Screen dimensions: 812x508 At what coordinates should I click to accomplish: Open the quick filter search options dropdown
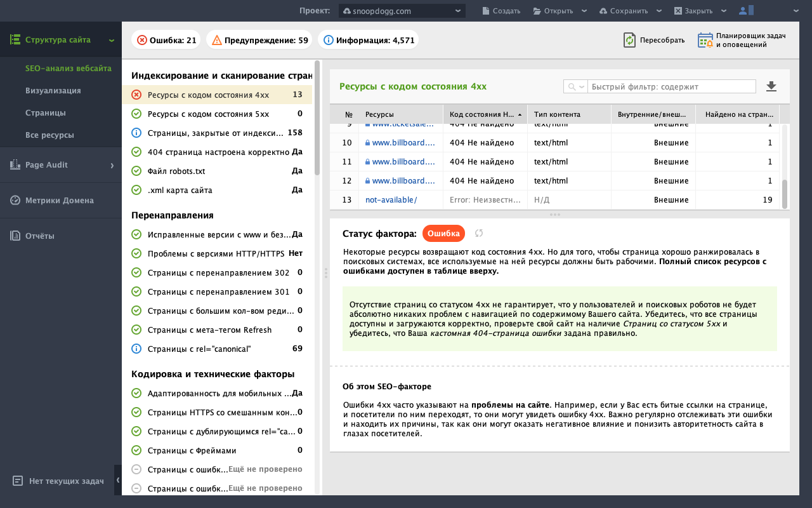click(x=575, y=86)
